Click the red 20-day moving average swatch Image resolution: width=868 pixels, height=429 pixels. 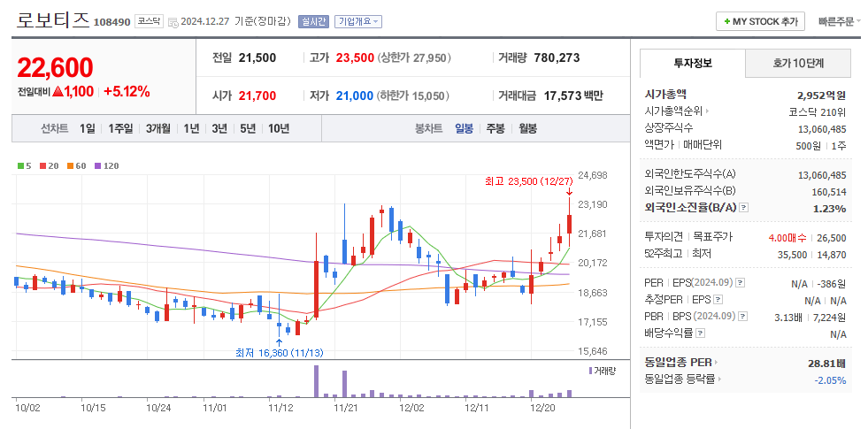point(42,165)
